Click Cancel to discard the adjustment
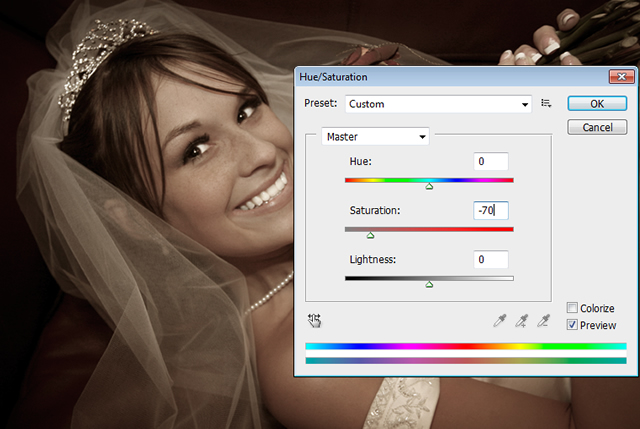The height and width of the screenshot is (429, 640). click(597, 127)
